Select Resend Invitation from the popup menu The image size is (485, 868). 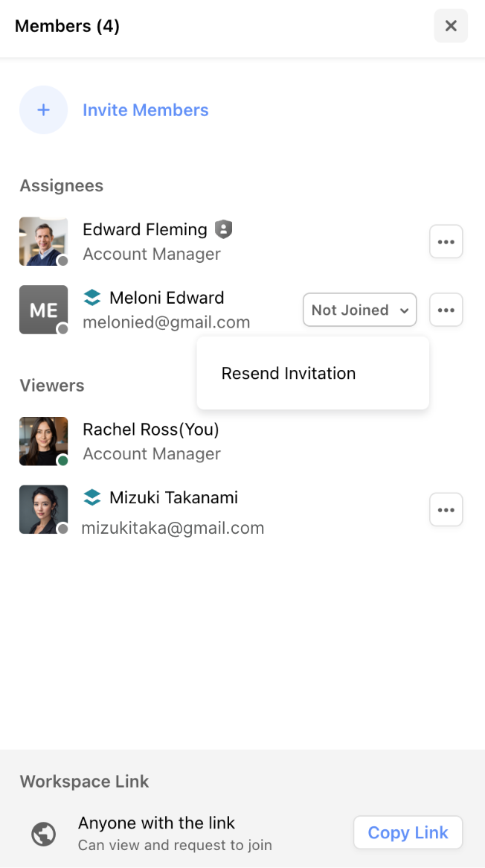tap(289, 373)
